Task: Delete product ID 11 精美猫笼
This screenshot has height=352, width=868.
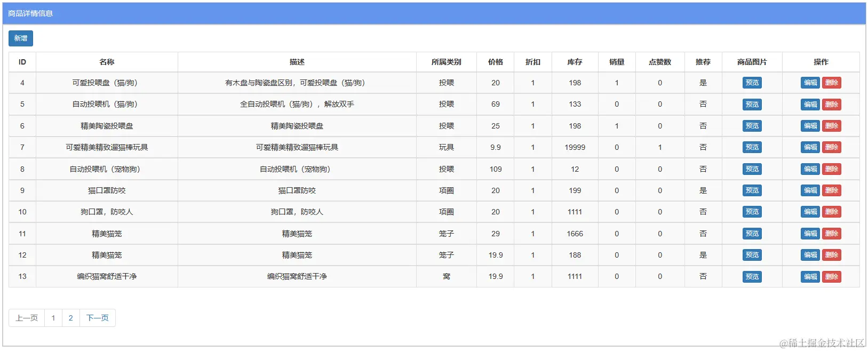Action: coord(831,234)
